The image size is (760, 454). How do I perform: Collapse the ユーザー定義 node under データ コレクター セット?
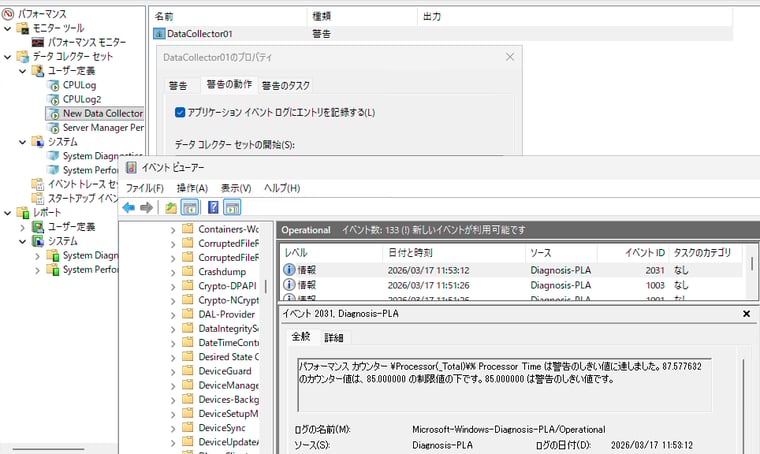22,71
